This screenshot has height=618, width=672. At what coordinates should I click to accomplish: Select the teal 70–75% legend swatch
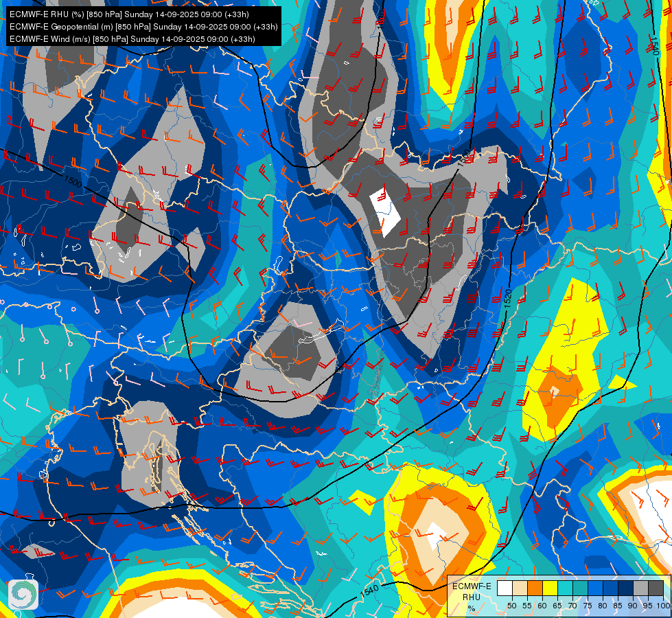pyautogui.click(x=580, y=588)
